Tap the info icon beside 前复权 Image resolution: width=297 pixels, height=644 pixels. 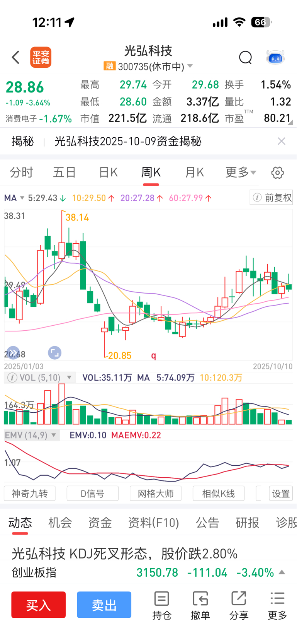point(257,198)
